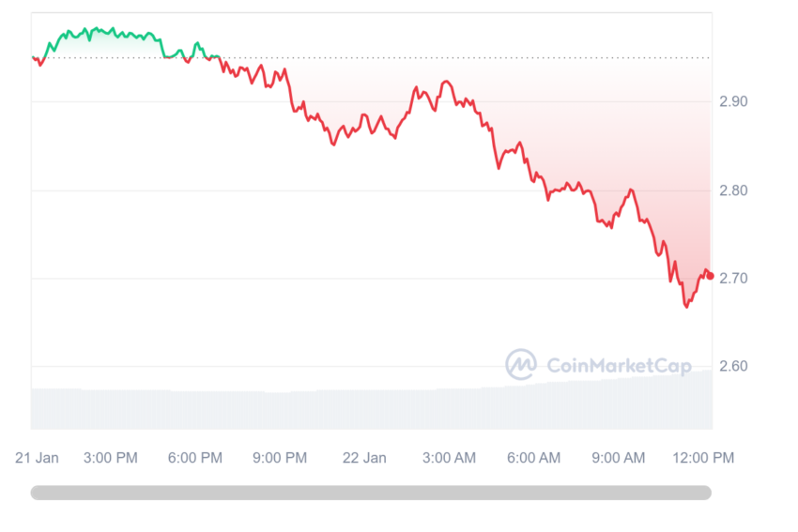Select the 9:00 AM time label
This screenshot has height=532, width=798.
coord(619,458)
